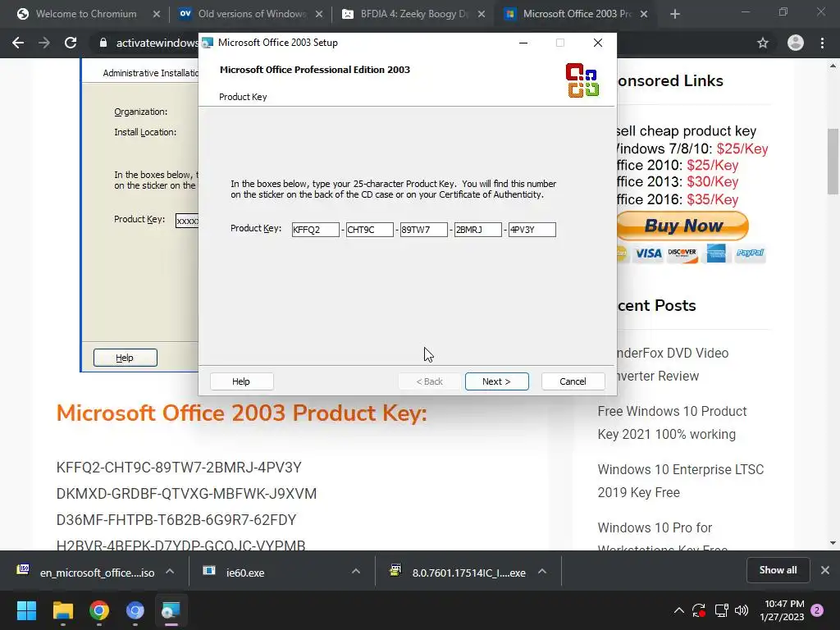
Task: Click the fourth product key box 2BMRJ
Action: [477, 230]
